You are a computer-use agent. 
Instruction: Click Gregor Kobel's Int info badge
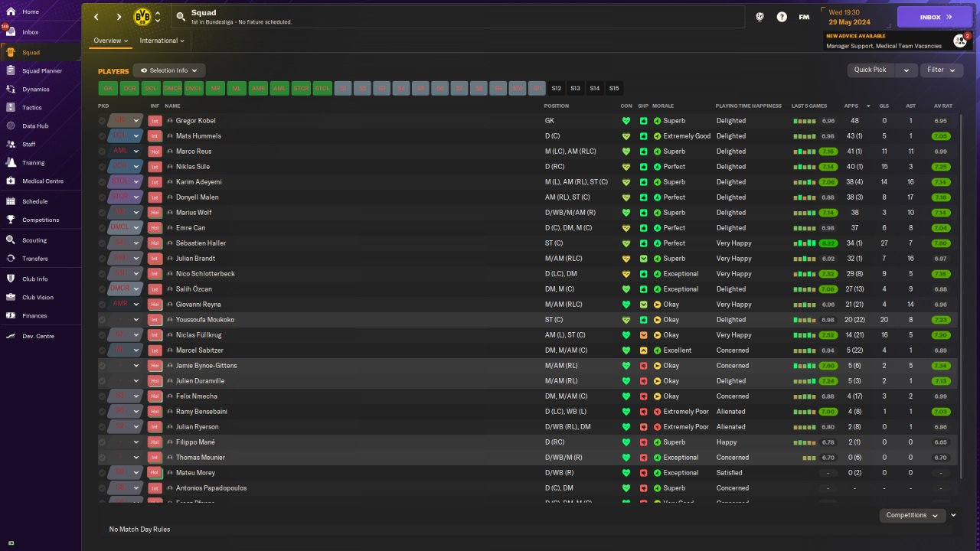tap(155, 121)
